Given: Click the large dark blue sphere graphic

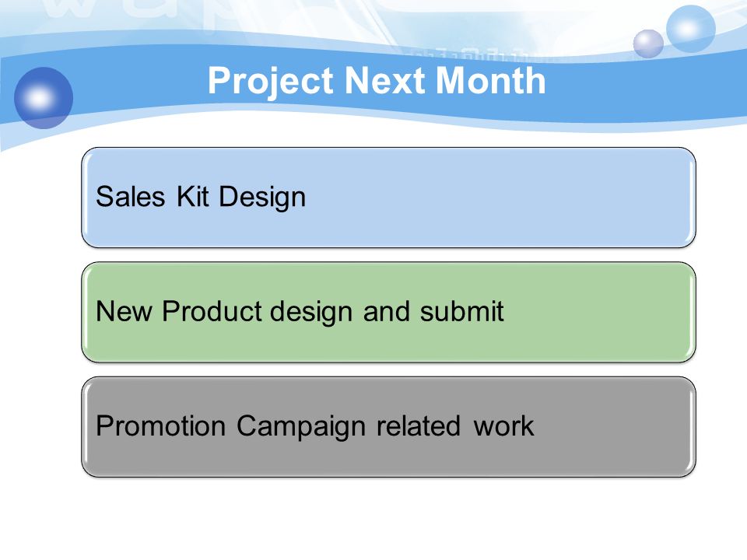Looking at the screenshot, I should [x=44, y=98].
